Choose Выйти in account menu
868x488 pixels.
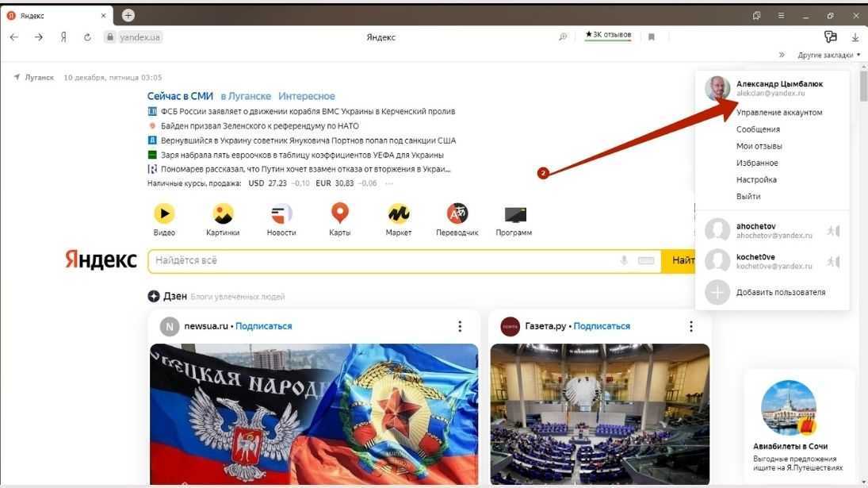point(748,197)
